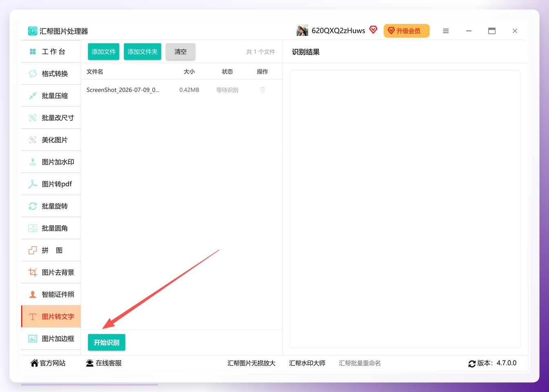Click the 升级会员 upgrade button

406,31
